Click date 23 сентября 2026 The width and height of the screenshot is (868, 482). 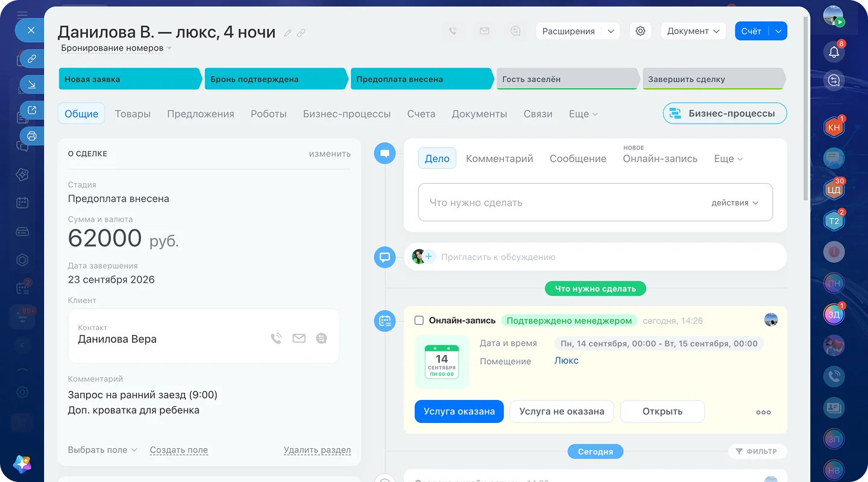click(112, 280)
